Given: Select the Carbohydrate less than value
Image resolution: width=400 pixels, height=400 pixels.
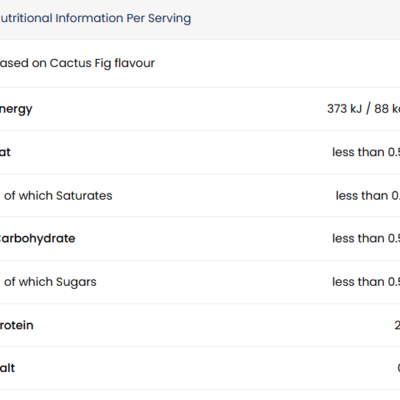Looking at the screenshot, I should pos(366,238).
